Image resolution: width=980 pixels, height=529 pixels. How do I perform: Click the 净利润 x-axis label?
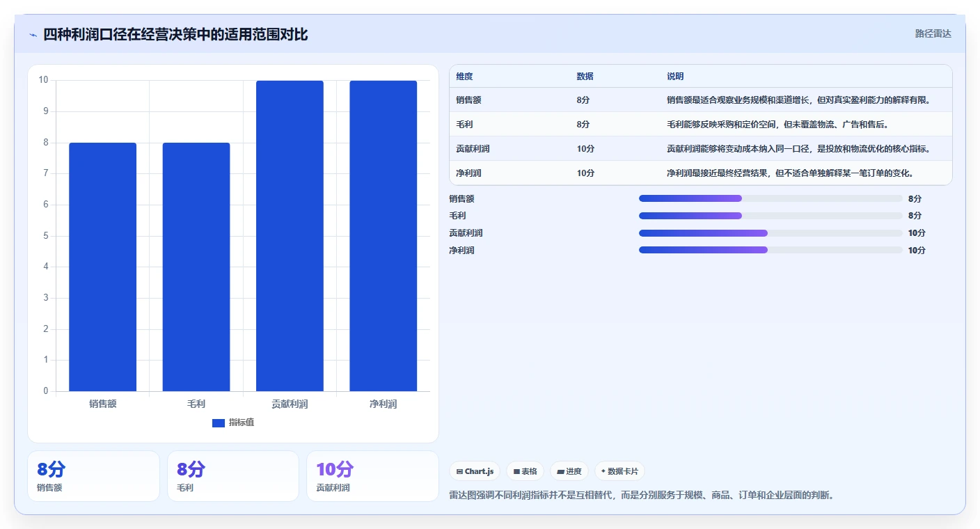click(384, 404)
